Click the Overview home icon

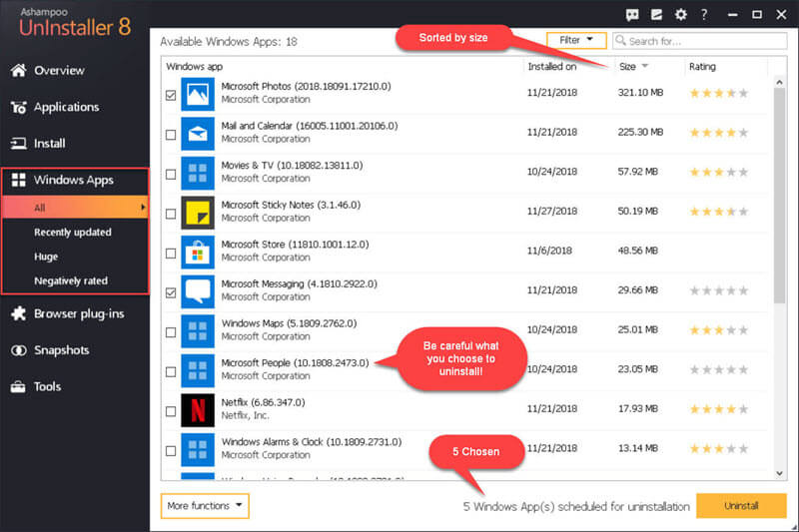point(18,70)
